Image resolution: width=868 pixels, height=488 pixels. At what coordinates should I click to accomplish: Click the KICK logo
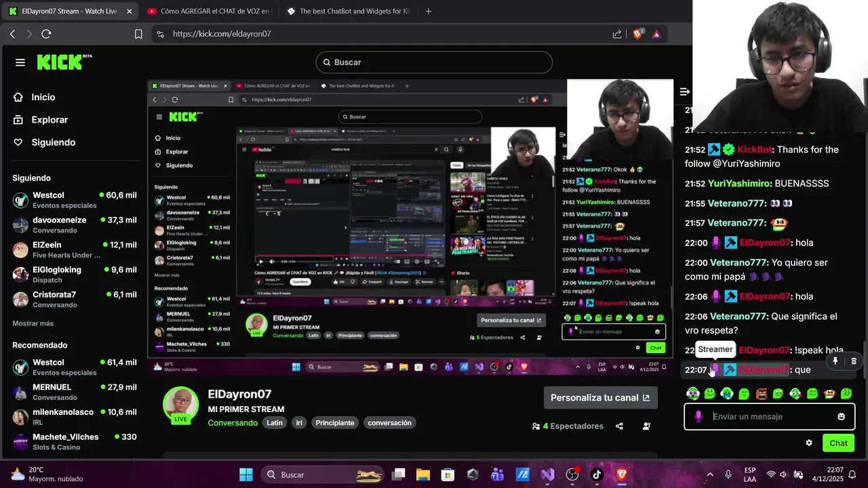click(64, 62)
